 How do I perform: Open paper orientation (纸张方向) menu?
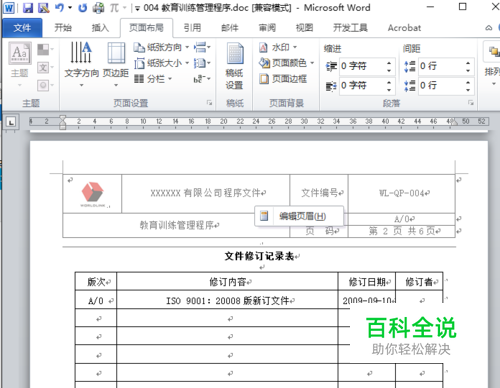point(161,47)
